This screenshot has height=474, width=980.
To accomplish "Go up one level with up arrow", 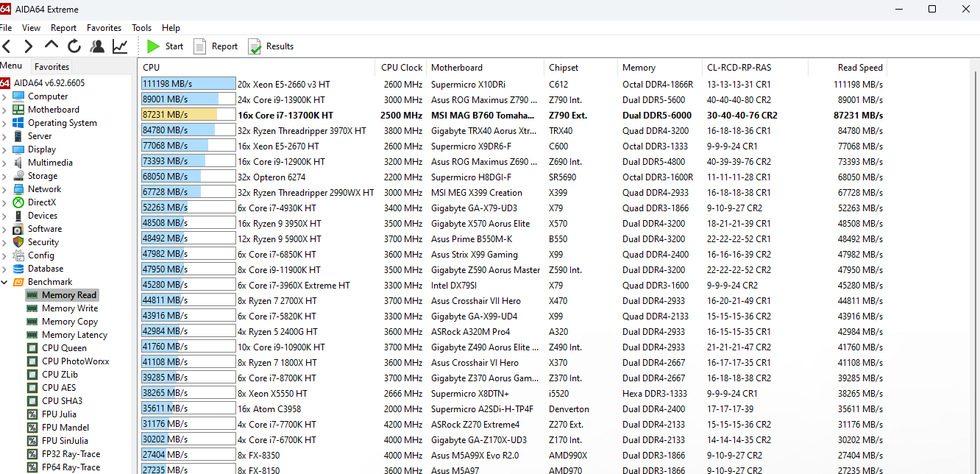I will pyautogui.click(x=52, y=46).
